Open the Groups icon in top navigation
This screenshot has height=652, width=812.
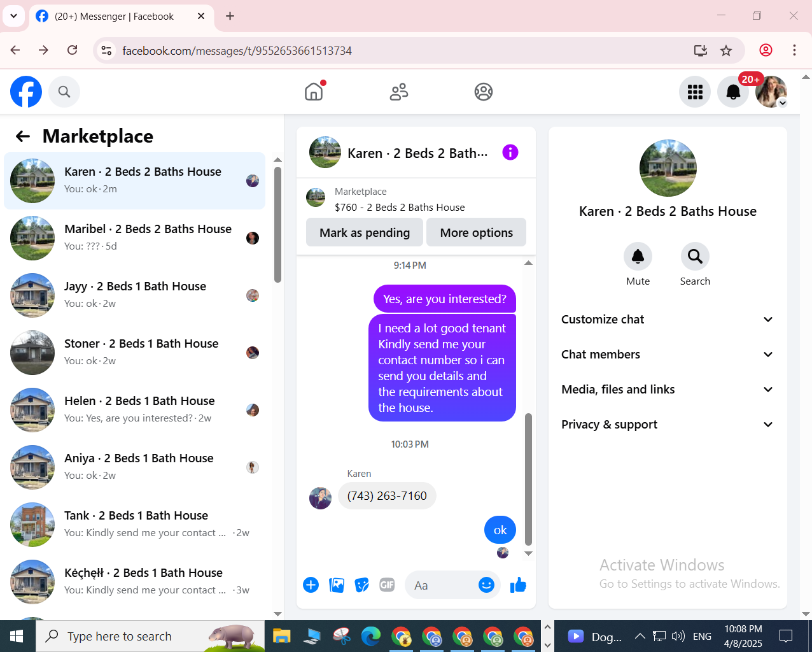coord(484,92)
